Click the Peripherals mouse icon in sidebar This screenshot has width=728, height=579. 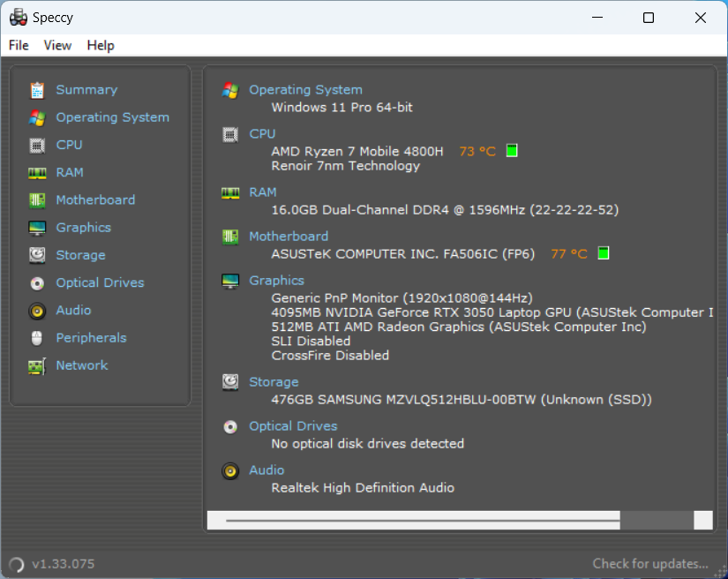tap(37, 338)
